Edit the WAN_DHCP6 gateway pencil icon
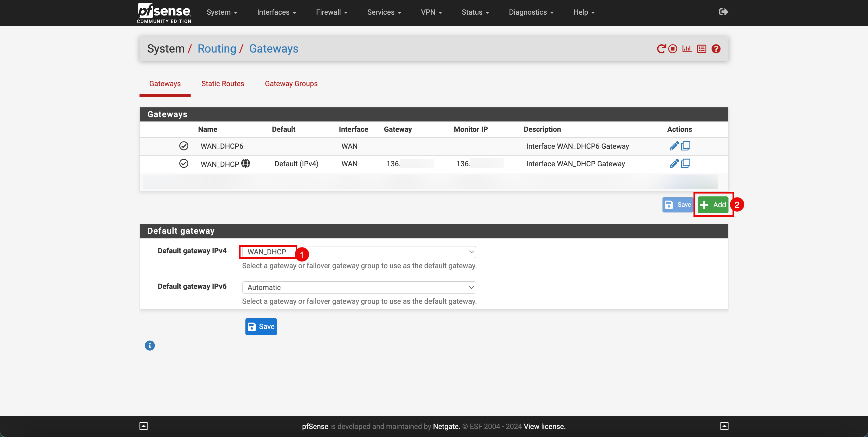The width and height of the screenshot is (868, 437). coord(674,146)
